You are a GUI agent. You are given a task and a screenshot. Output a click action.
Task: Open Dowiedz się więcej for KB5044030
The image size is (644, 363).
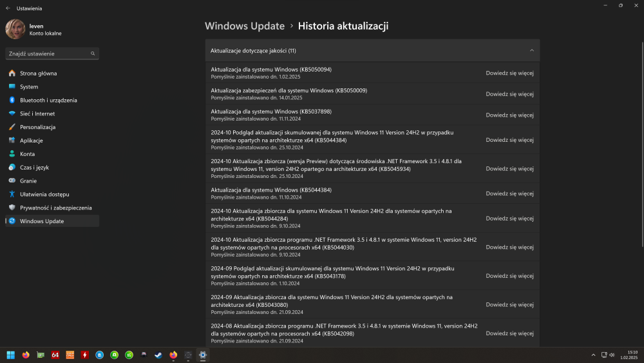[x=509, y=247]
